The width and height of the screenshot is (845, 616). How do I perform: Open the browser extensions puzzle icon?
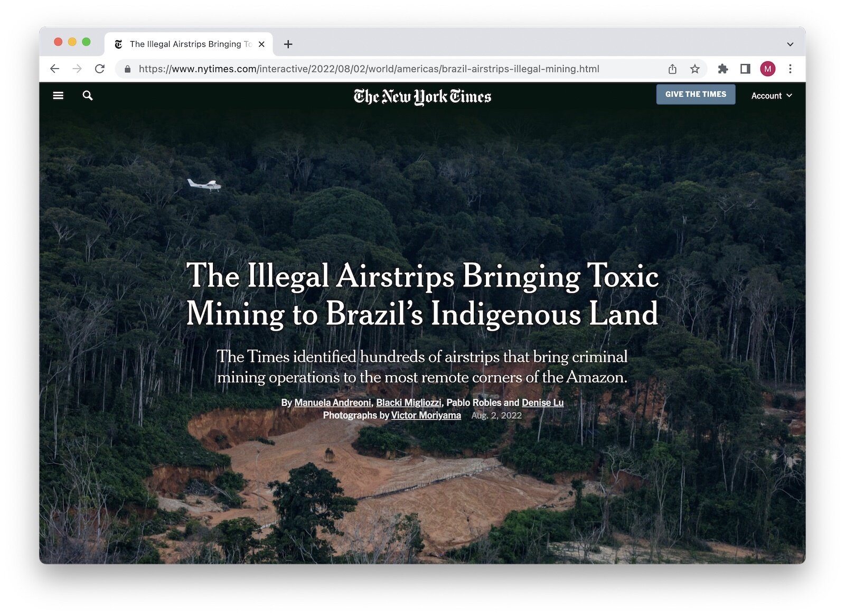tap(723, 69)
